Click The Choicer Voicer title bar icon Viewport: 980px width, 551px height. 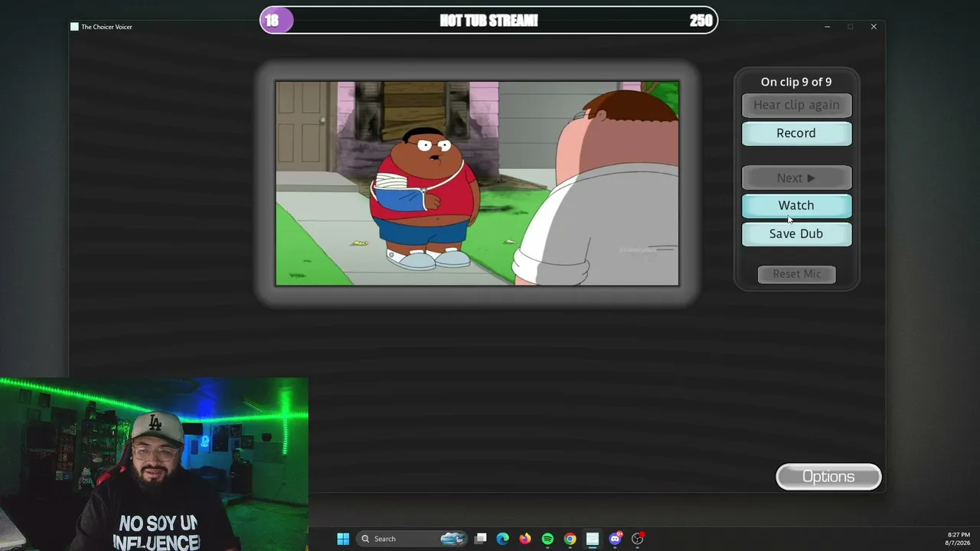(x=74, y=27)
